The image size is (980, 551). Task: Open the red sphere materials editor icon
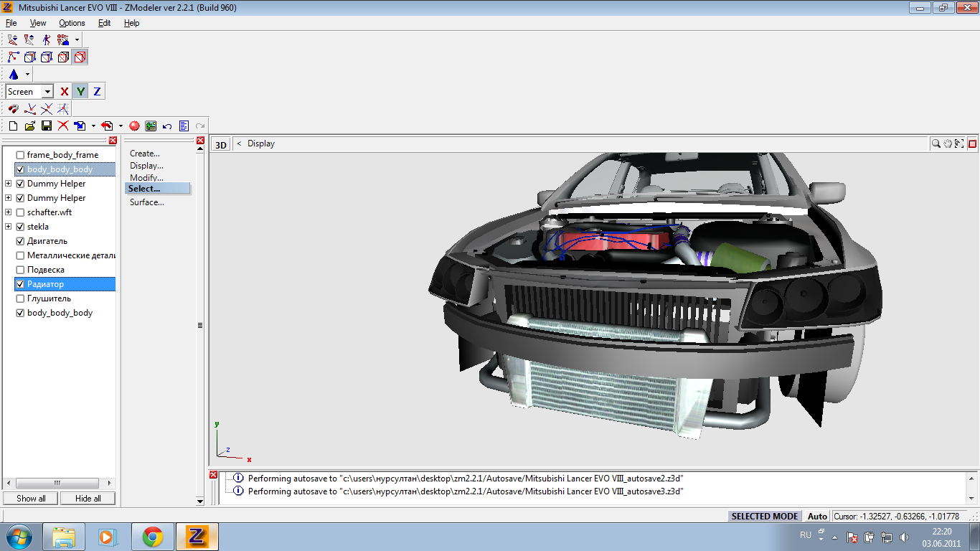pos(134,126)
